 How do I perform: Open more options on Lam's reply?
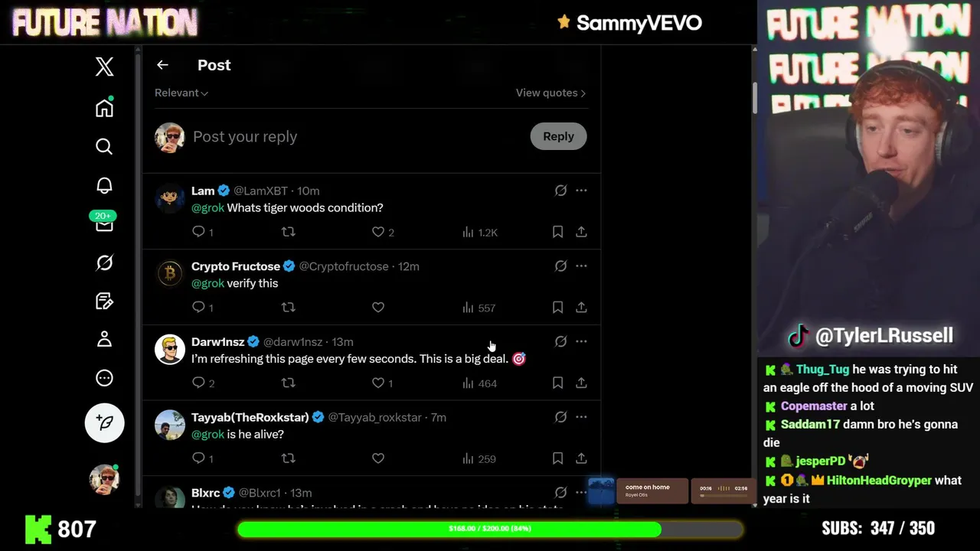(581, 191)
